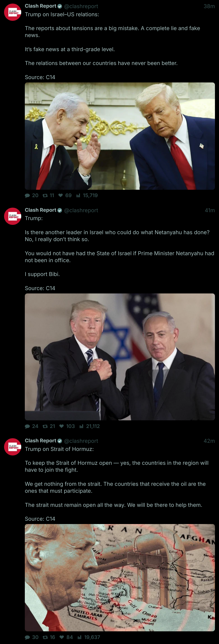The height and width of the screenshot is (644, 219).
Task: Like the post with 69 likes
Action: pyautogui.click(x=61, y=195)
